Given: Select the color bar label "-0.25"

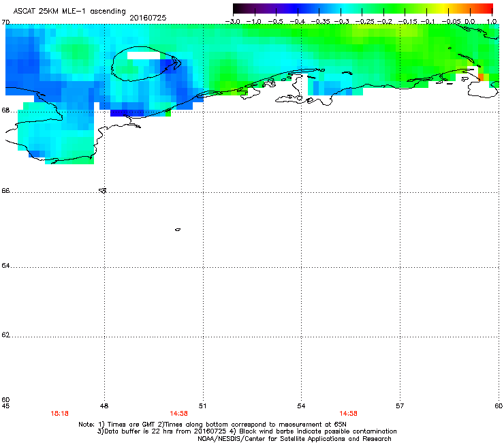Looking at the screenshot, I should pyautogui.click(x=364, y=22).
